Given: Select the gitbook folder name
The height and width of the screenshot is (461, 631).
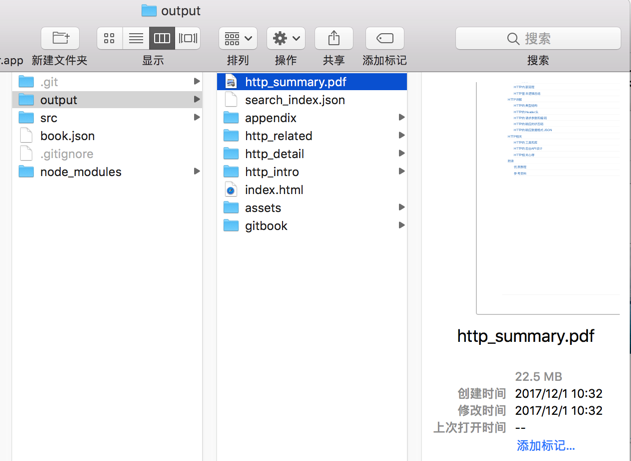Looking at the screenshot, I should 266,226.
